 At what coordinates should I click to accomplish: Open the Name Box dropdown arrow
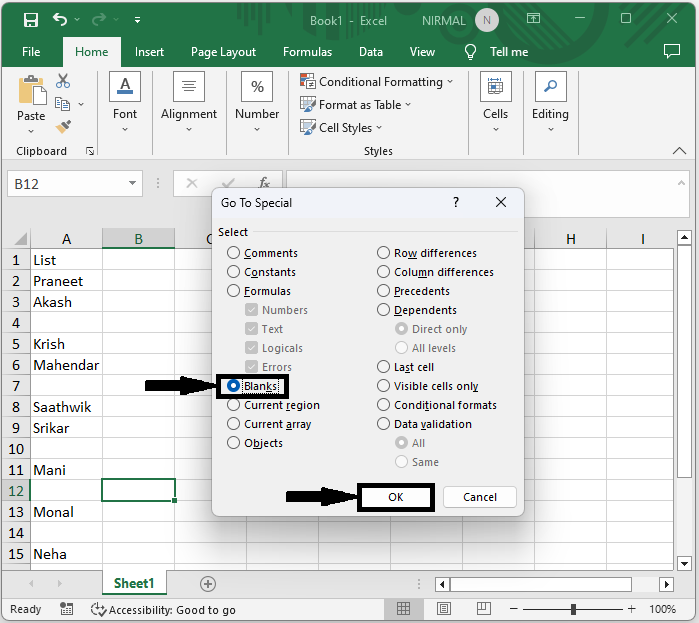(133, 184)
